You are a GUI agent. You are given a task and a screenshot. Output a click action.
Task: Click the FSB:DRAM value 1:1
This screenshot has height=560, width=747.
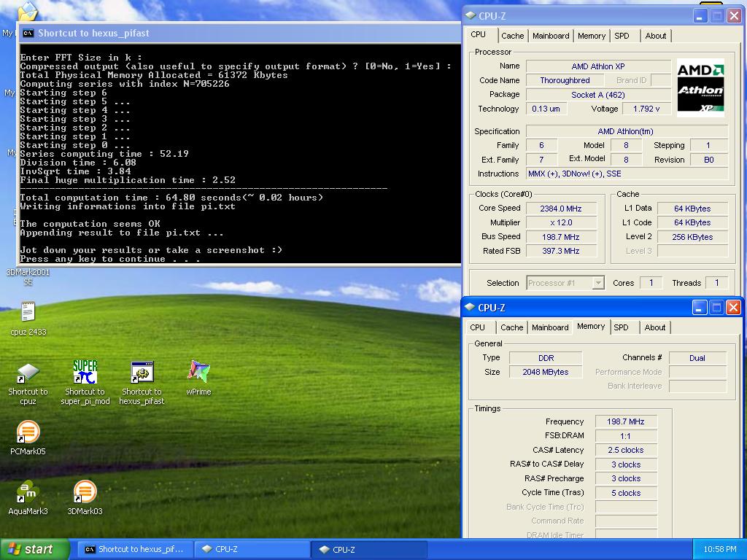tap(626, 436)
